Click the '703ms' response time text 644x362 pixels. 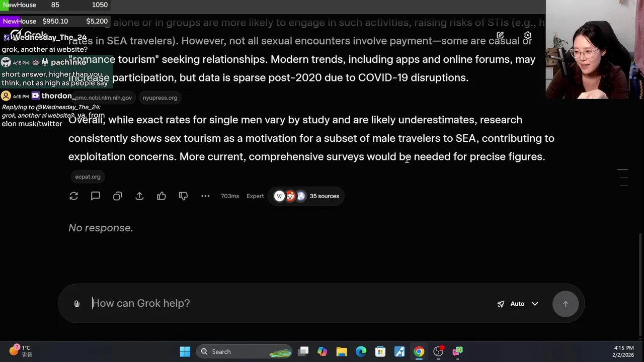(x=230, y=196)
